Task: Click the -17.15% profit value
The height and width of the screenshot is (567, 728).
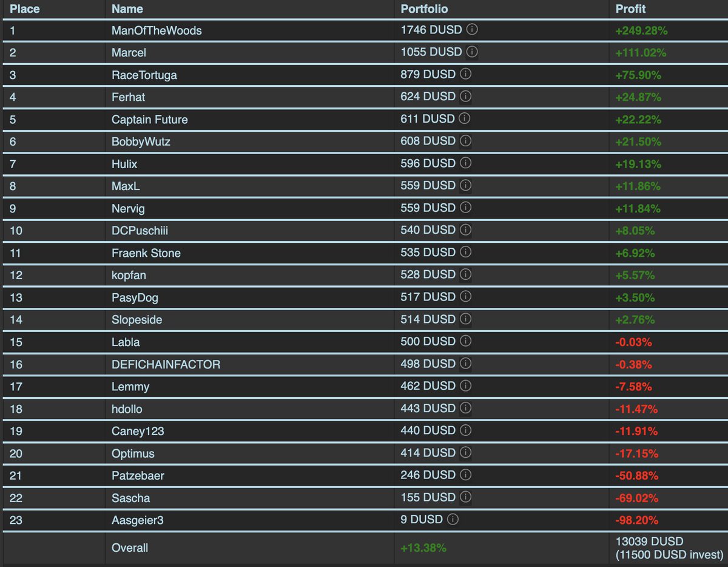Action: click(636, 453)
